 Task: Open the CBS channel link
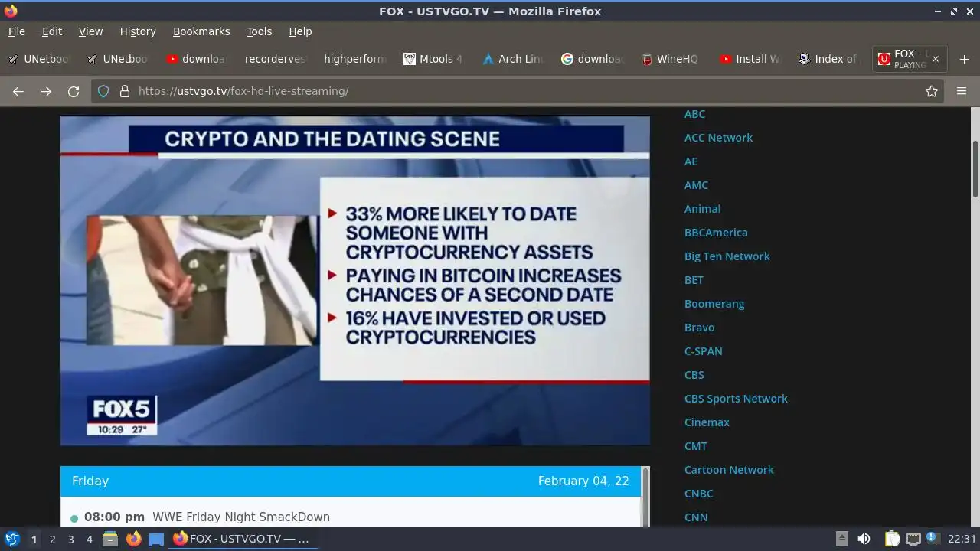pyautogui.click(x=694, y=375)
